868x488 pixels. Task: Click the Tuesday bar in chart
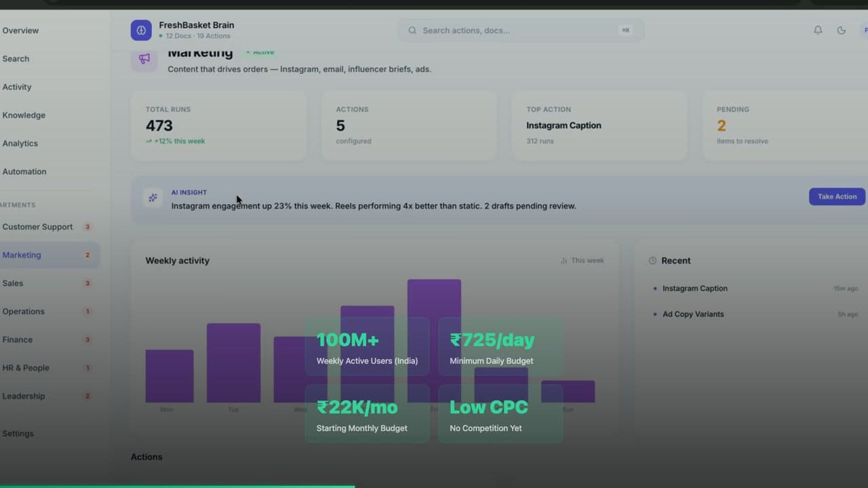pos(233,363)
